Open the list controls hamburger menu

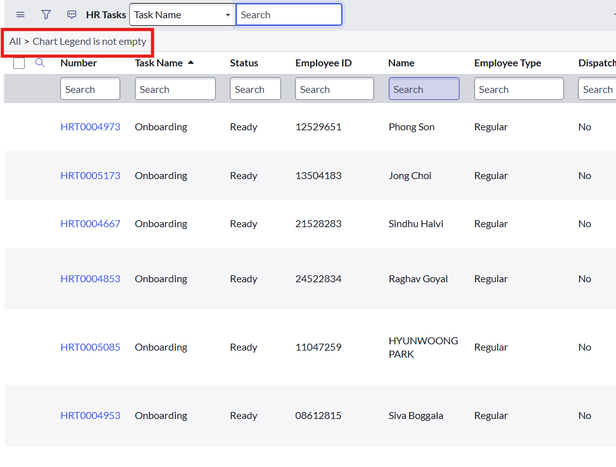coord(20,15)
